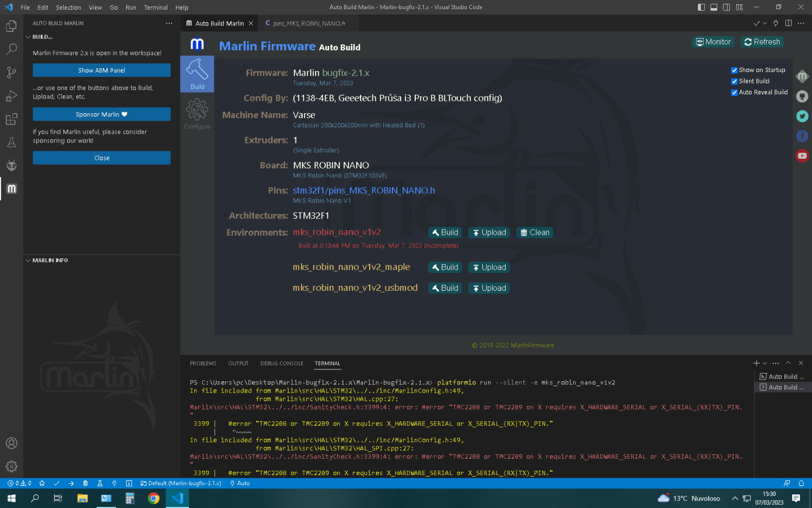Disable the Show on Startup checkbox
The height and width of the screenshot is (508, 812).
pyautogui.click(x=735, y=70)
